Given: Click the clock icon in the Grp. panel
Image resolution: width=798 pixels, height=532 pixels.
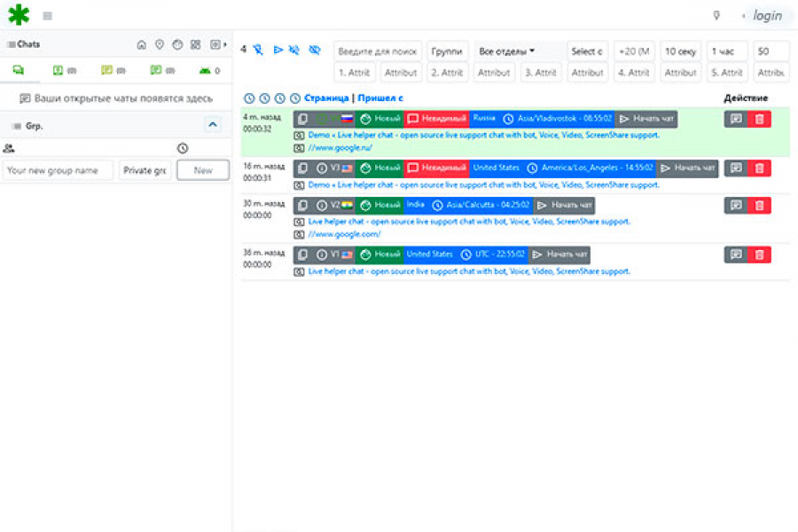Looking at the screenshot, I should [183, 149].
